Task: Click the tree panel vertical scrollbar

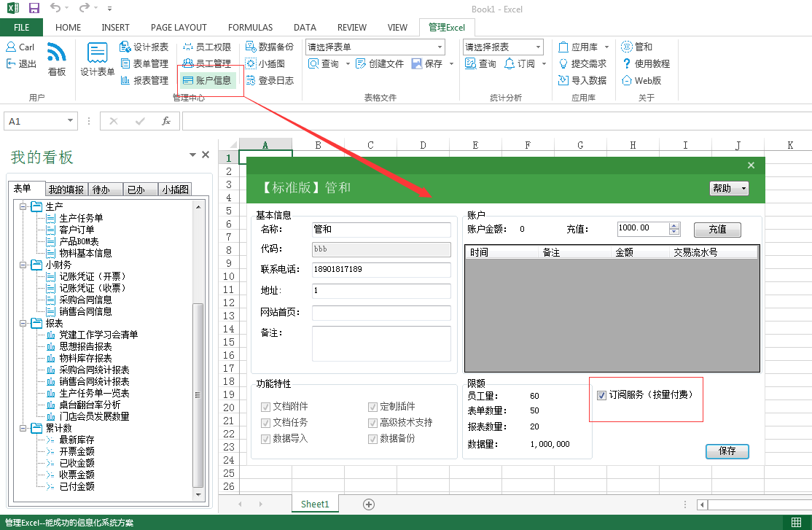Action: [x=198, y=395]
